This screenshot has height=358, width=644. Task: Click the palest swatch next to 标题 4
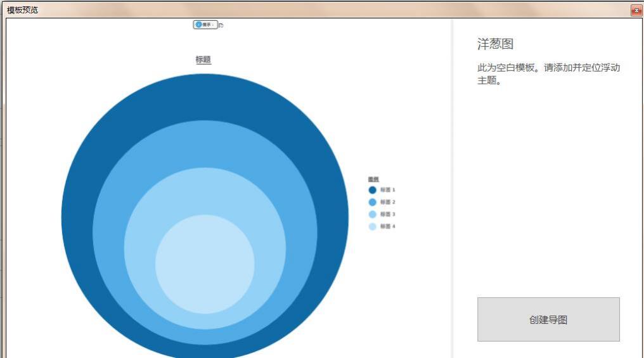tap(373, 226)
